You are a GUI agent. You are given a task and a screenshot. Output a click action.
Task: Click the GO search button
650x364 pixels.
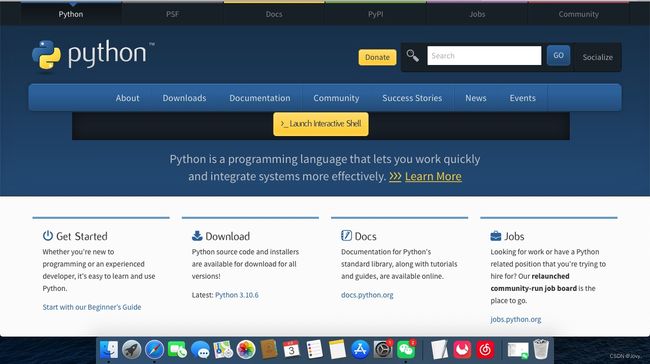click(x=558, y=55)
